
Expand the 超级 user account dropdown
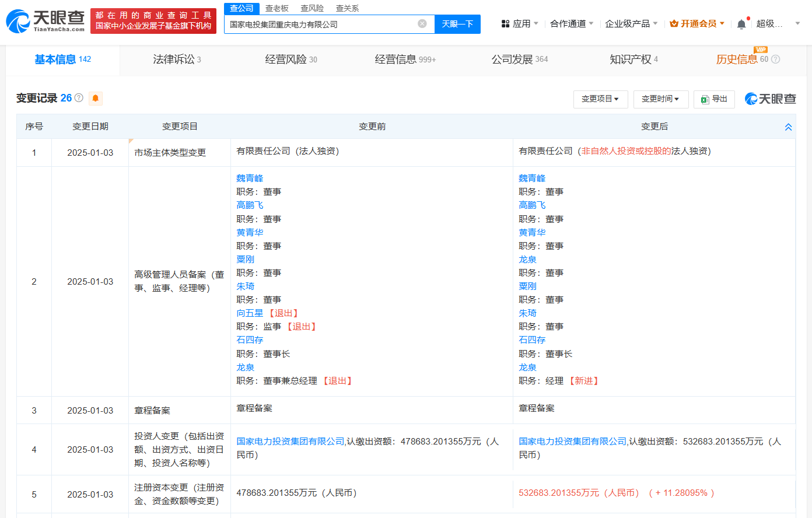click(778, 24)
